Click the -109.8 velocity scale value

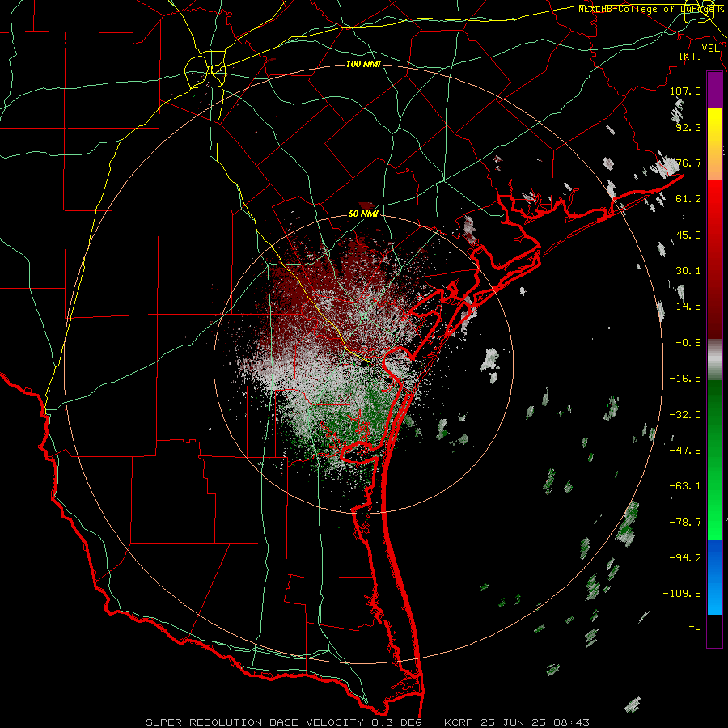pos(682,594)
